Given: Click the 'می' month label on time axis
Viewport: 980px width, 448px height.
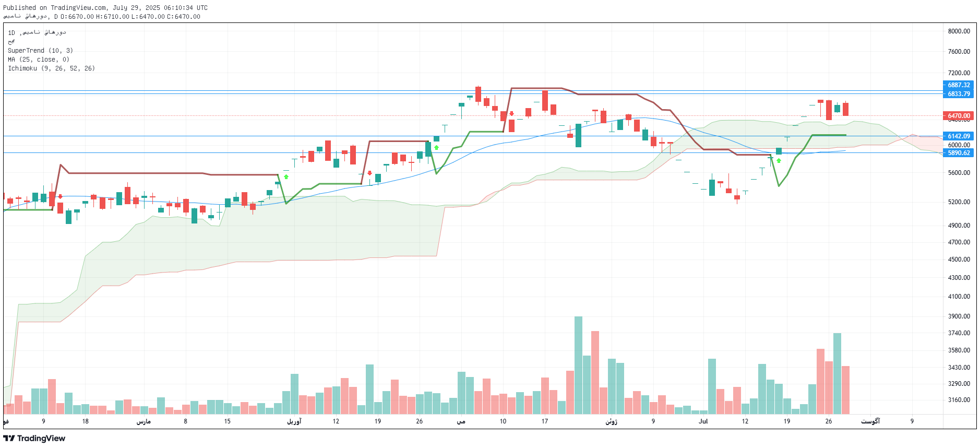Looking at the screenshot, I should pyautogui.click(x=461, y=421).
